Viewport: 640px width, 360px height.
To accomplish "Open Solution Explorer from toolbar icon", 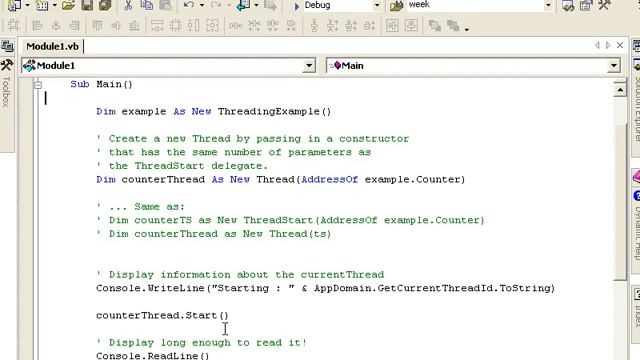I will point(568,5).
